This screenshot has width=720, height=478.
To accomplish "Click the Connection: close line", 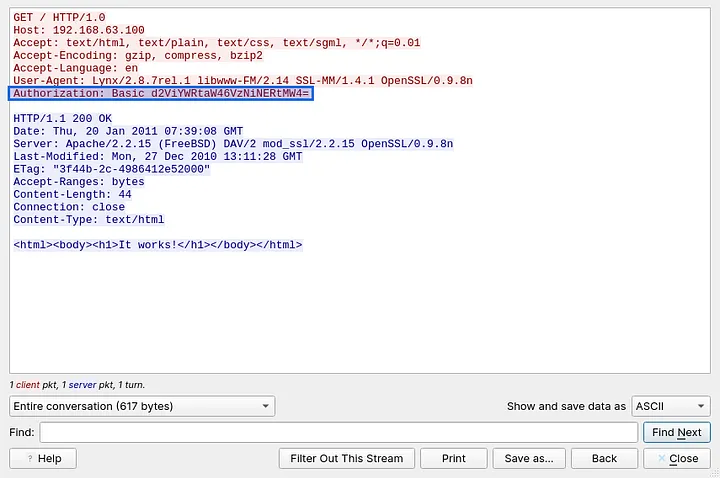I will coord(69,207).
